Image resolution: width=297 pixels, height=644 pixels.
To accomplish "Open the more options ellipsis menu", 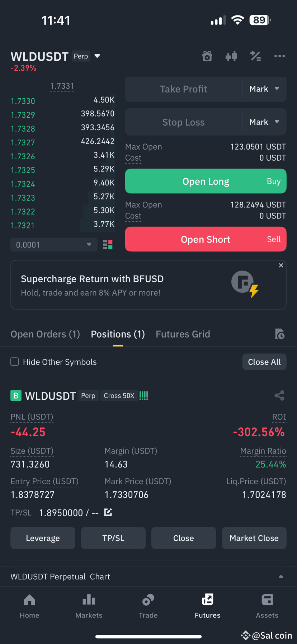I will (x=279, y=56).
